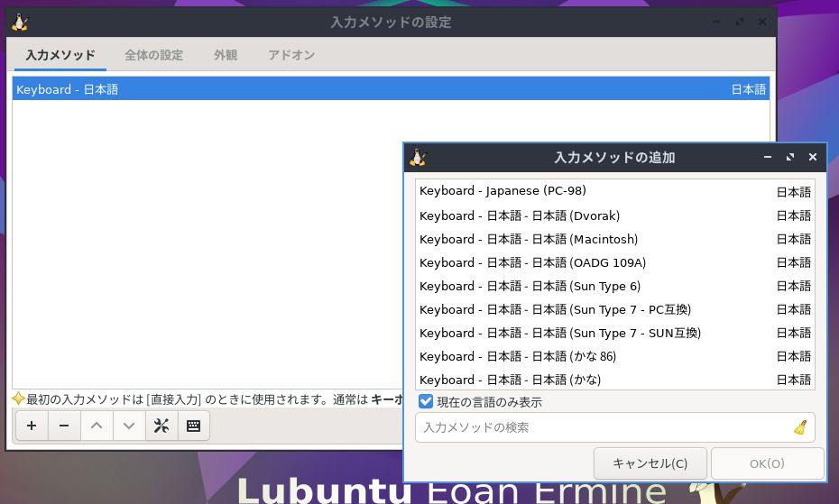Select the Sun Type 7 - PC互換 entry

(614, 310)
